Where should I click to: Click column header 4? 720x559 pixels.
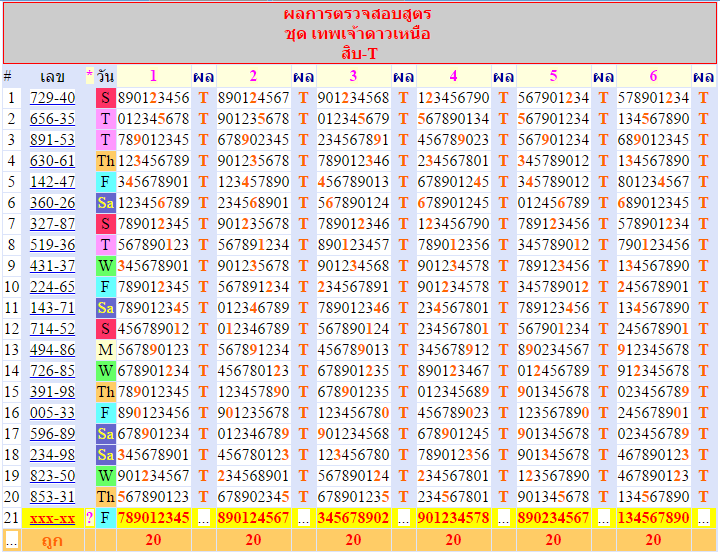(454, 76)
